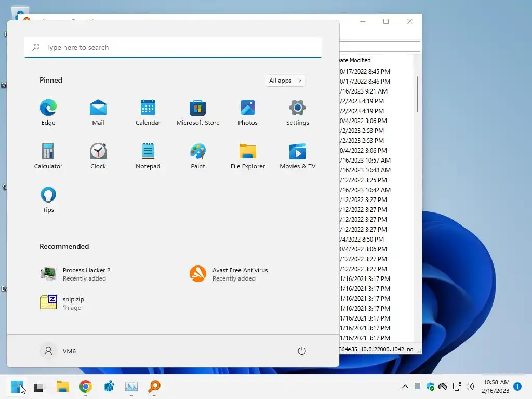The width and height of the screenshot is (532, 399).
Task: Open Task View on the taskbar
Action: 38,387
